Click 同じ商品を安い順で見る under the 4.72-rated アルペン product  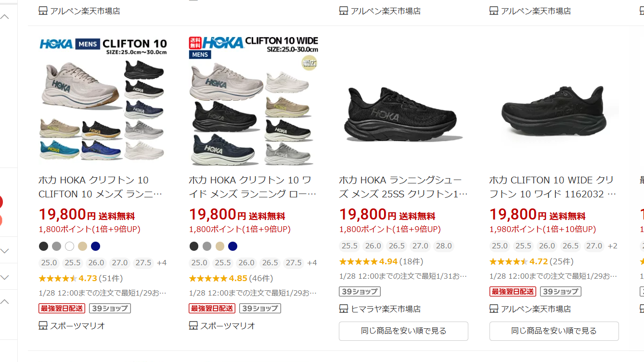point(554,331)
